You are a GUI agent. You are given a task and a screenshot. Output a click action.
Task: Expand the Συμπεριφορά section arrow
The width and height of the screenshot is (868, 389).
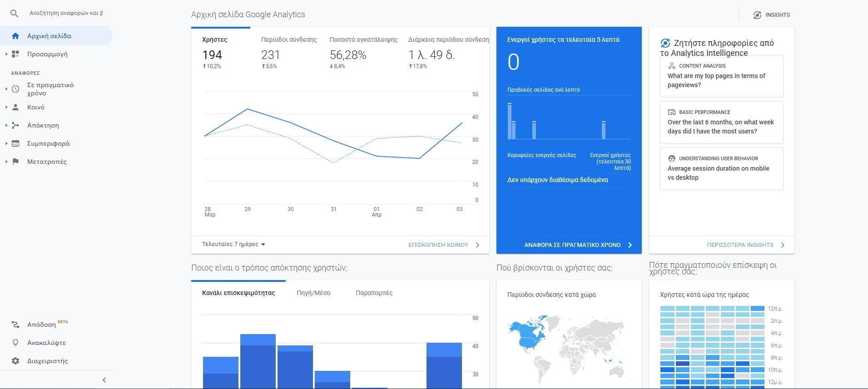tap(6, 143)
